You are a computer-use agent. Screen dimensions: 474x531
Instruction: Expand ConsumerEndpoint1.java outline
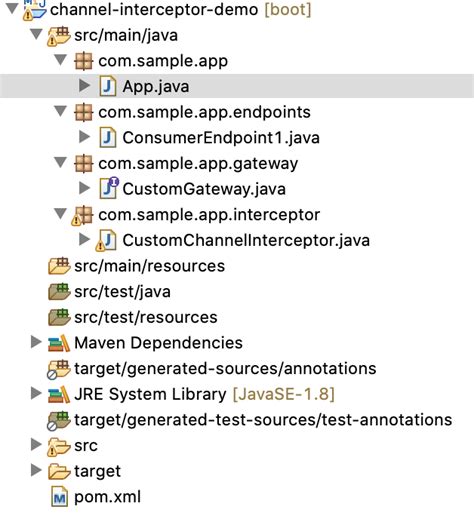coord(84,137)
